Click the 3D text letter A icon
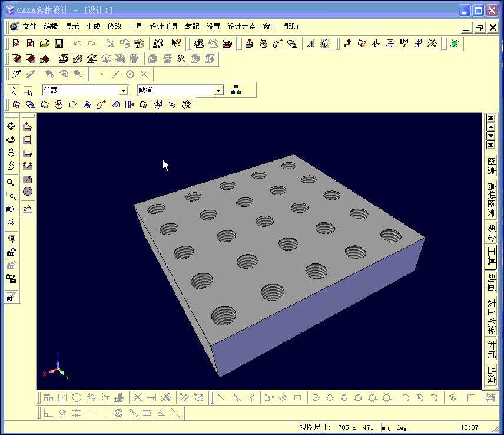Viewport: 504px width, 435px height. [310, 44]
